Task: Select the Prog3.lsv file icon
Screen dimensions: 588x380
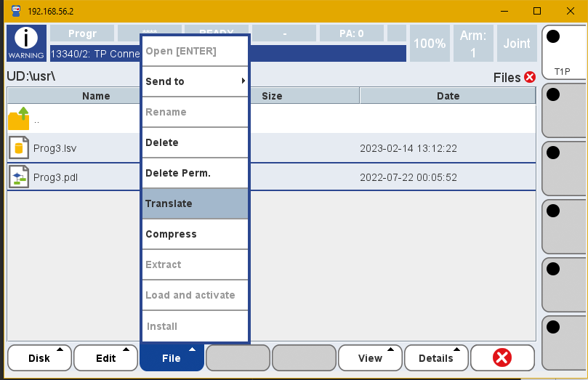Action: (19, 148)
